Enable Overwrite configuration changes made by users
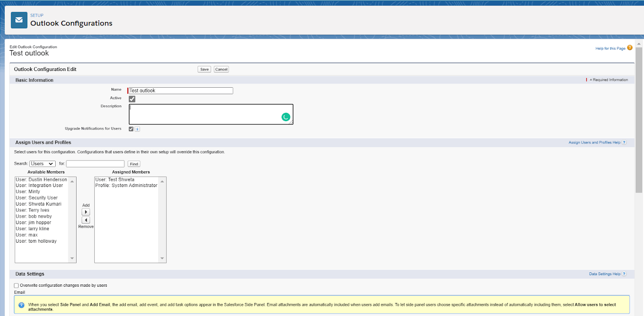 (17, 285)
